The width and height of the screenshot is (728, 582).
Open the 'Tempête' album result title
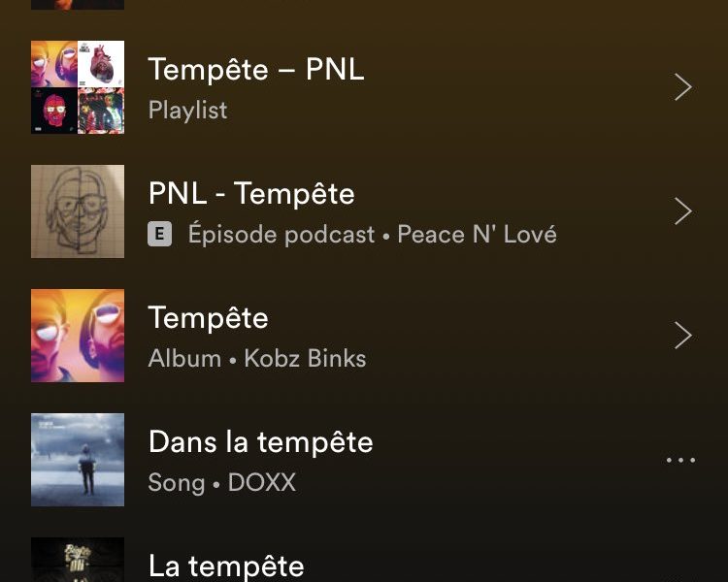coord(208,318)
